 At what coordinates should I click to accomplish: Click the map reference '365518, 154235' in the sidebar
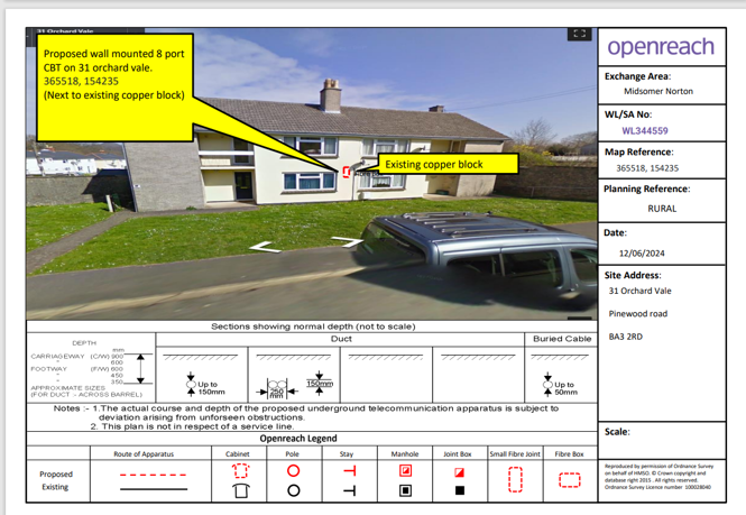(647, 168)
